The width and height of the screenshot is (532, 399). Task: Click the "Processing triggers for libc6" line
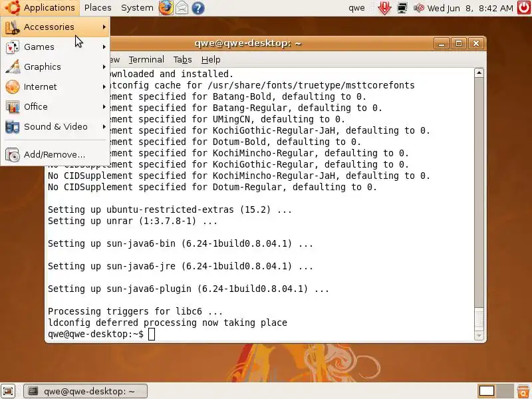(x=135, y=311)
